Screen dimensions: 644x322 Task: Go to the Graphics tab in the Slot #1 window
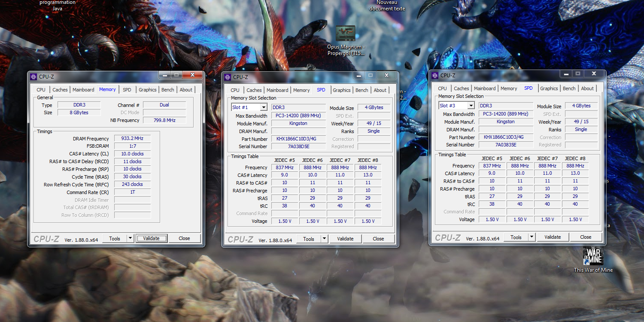click(x=342, y=90)
